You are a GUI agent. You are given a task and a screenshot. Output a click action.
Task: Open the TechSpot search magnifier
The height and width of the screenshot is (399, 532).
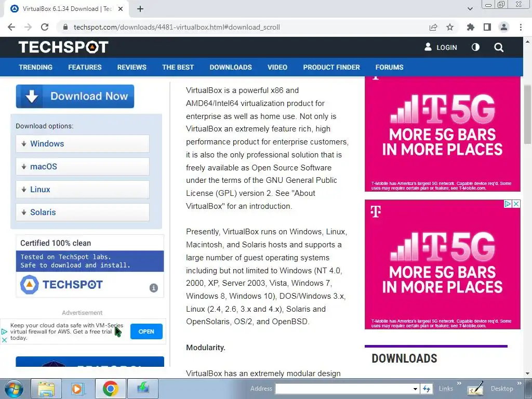(x=499, y=47)
